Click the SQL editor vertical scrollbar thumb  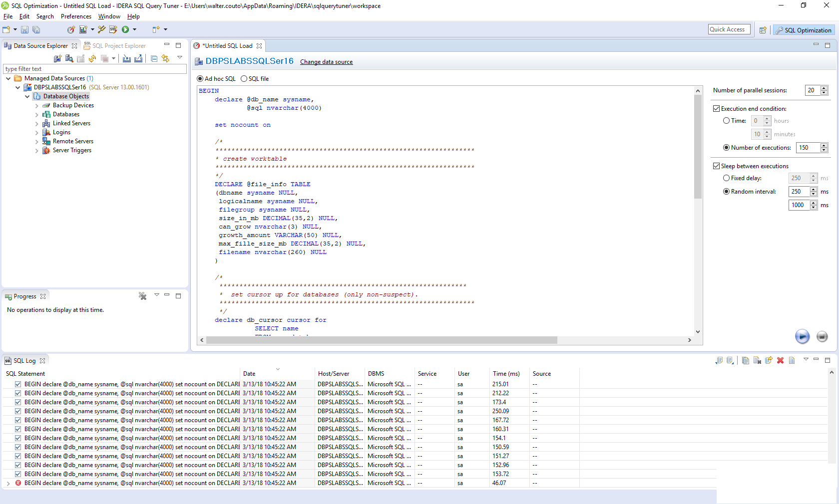tap(698, 146)
